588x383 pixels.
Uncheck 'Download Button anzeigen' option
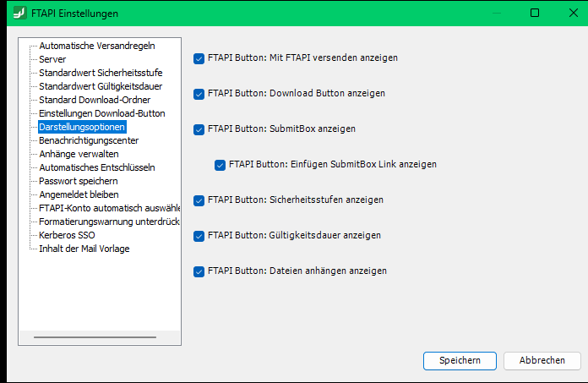click(x=199, y=94)
